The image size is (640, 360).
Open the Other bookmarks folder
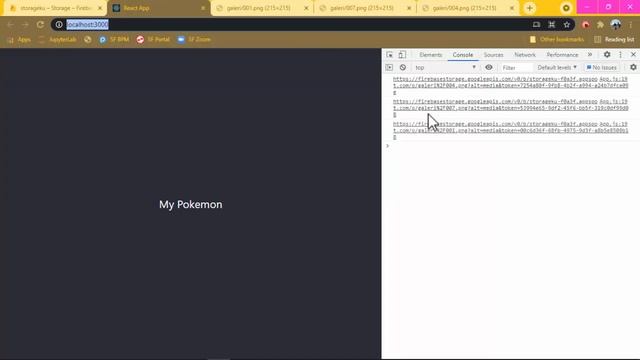pos(557,40)
